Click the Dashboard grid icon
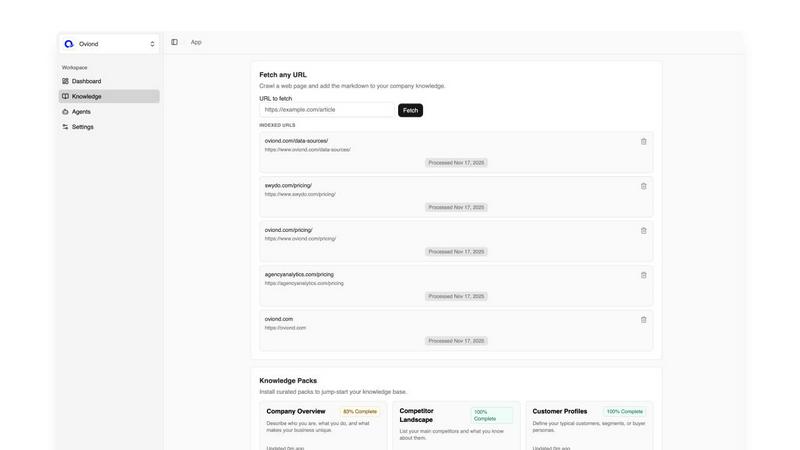 65,81
